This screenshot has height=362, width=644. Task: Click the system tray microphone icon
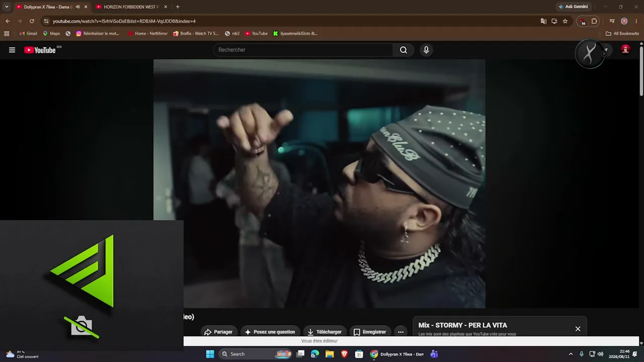click(582, 354)
